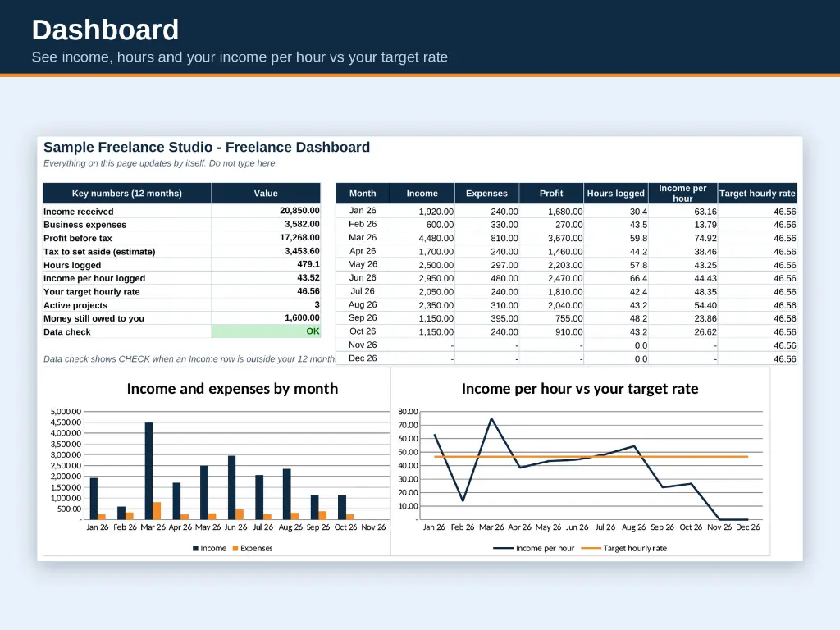
Task: Select the "Profit before tax" label
Action: [78, 239]
